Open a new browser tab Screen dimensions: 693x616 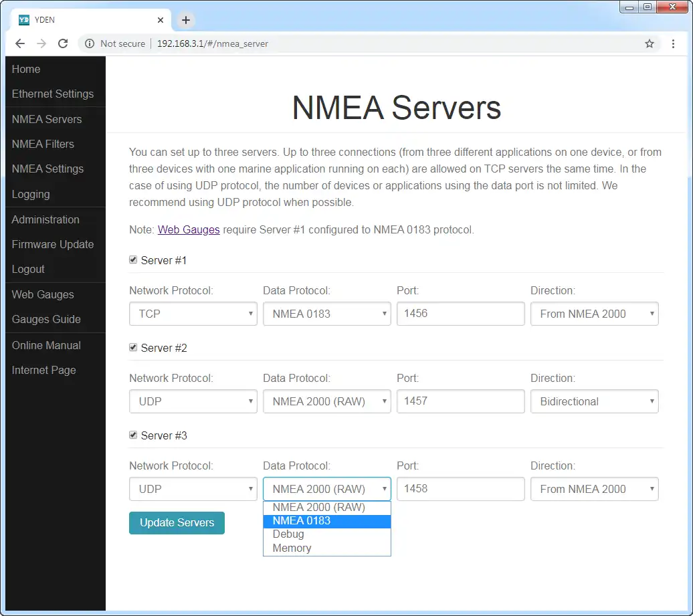[185, 20]
